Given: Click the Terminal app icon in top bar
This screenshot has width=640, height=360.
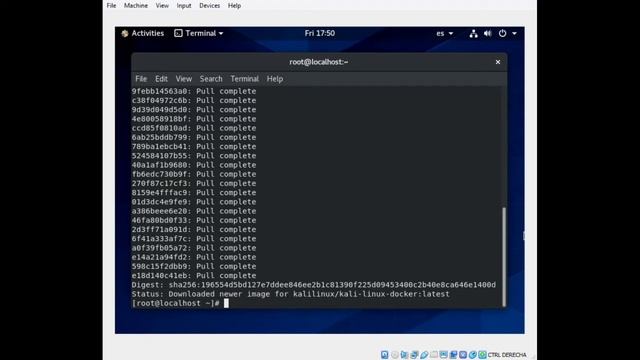Looking at the screenshot, I should (x=178, y=33).
